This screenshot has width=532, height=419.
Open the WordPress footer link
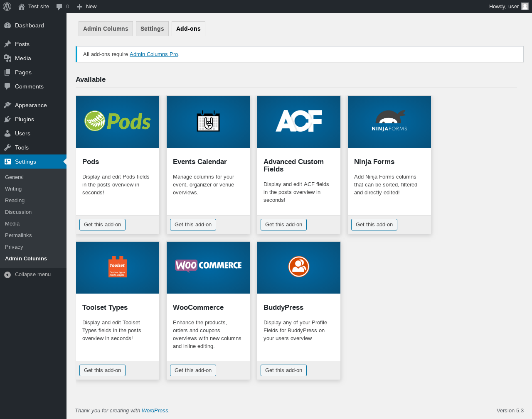[155, 411]
